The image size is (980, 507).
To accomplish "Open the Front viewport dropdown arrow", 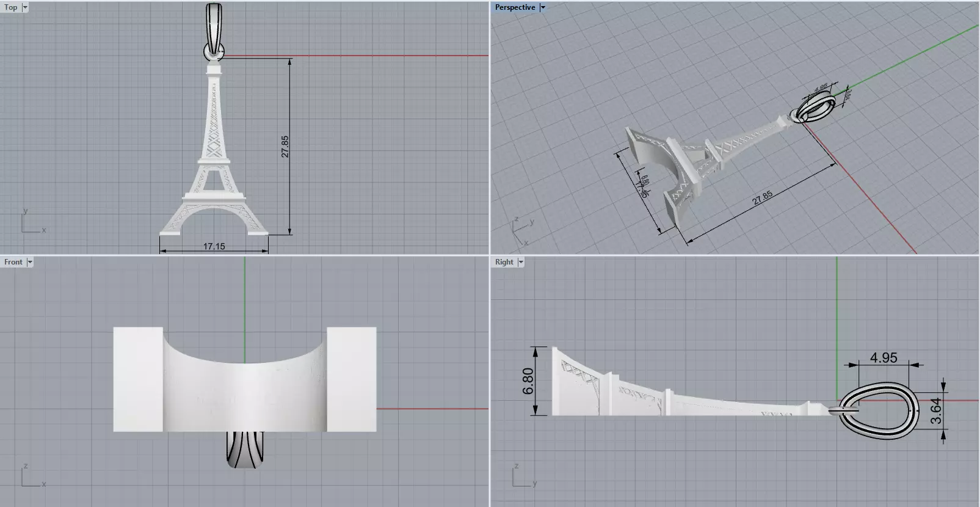I will click(x=29, y=262).
